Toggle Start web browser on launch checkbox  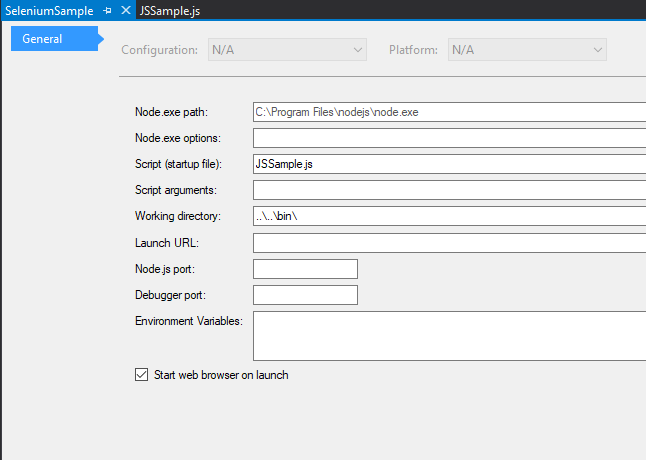click(141, 375)
